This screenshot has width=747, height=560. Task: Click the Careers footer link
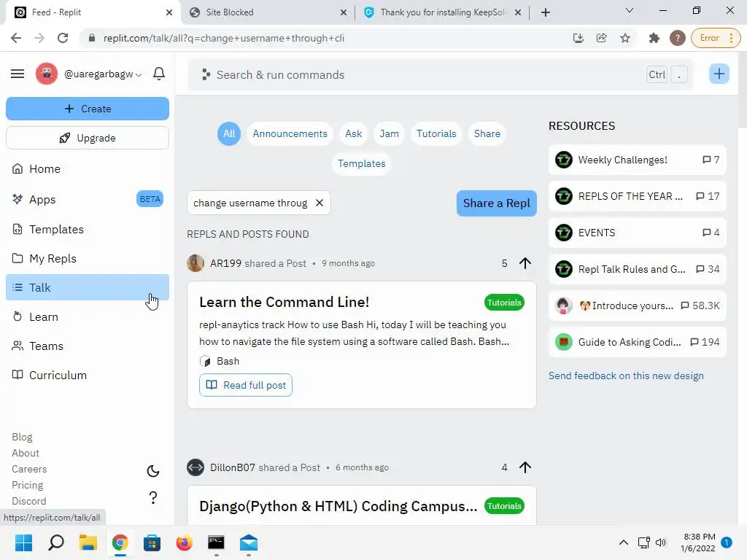pos(29,469)
